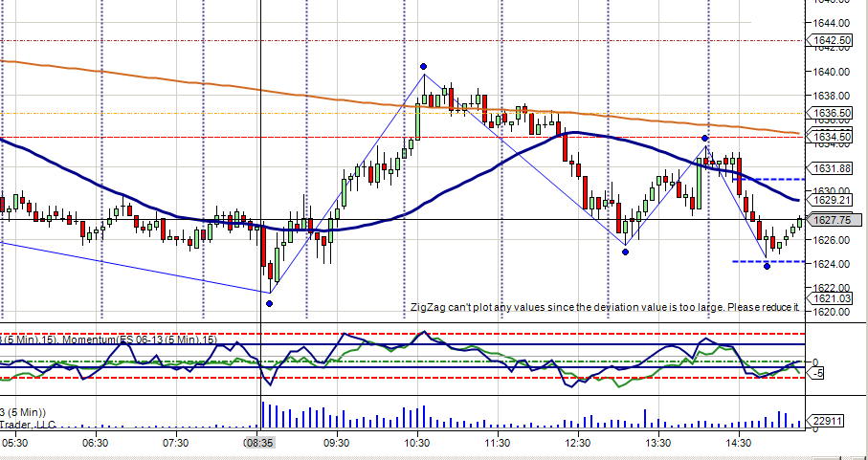Click the 11:30 time axis label
The height and width of the screenshot is (460, 868).
coord(497,443)
